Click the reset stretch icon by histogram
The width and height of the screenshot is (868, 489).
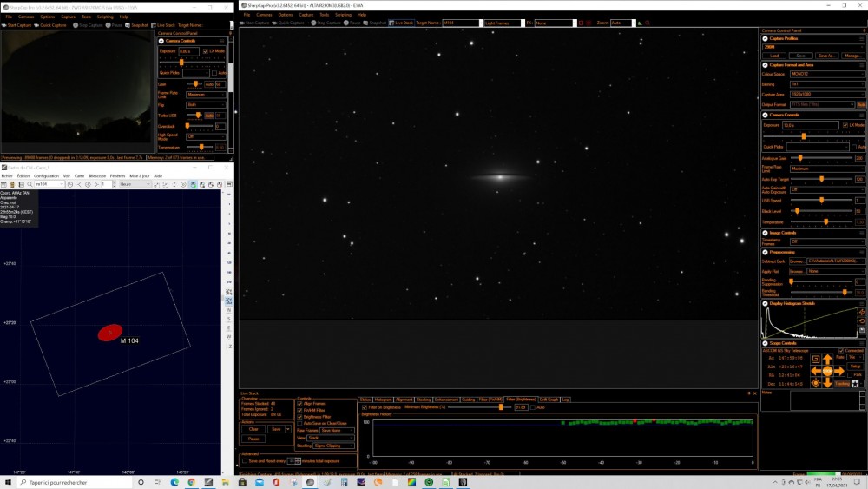pos(862,321)
